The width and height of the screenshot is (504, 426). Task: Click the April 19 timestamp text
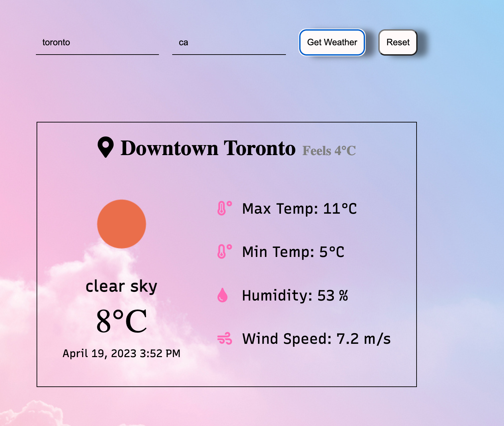point(121,353)
